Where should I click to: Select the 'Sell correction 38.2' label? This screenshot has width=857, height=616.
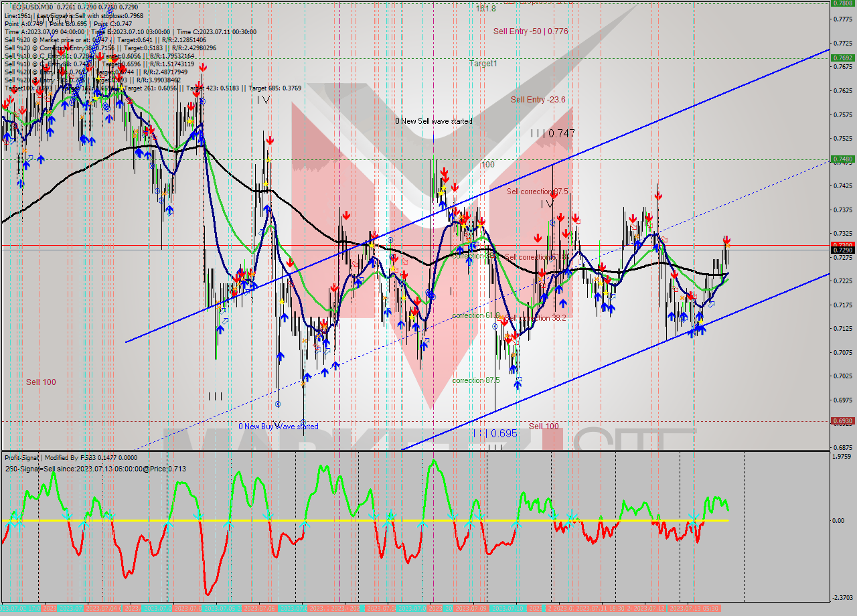(x=535, y=318)
